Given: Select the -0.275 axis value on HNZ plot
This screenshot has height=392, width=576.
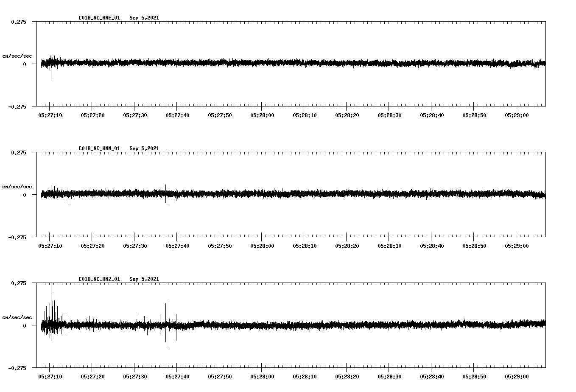Looking at the screenshot, I should pos(17,368).
